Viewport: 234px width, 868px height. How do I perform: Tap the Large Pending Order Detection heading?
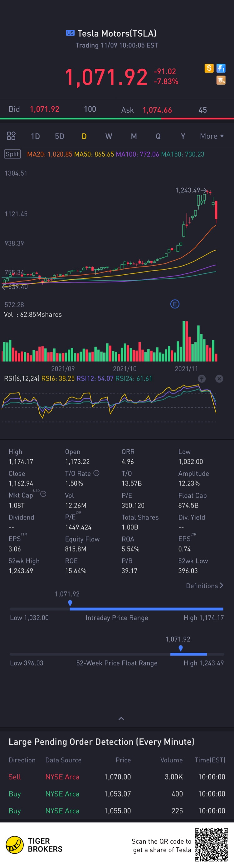[x=101, y=742]
